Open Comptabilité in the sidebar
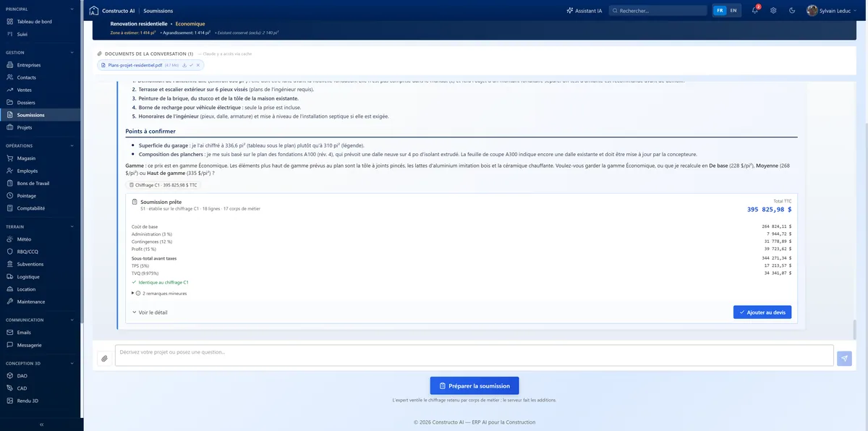Viewport: 868px width, 431px height. tap(41, 208)
